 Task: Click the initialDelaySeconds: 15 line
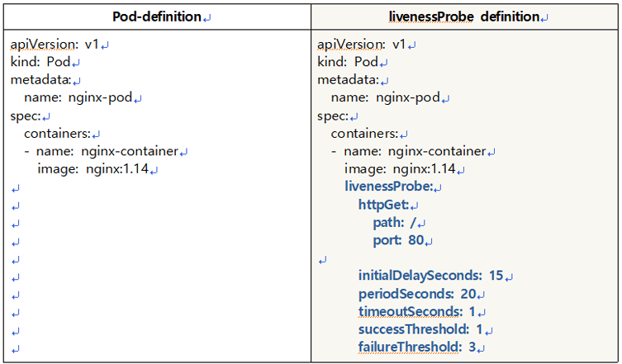pos(431,276)
